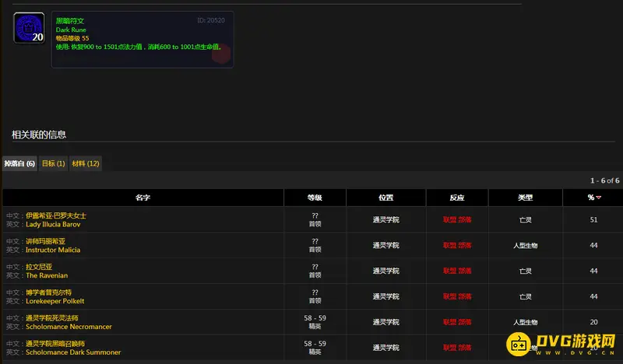Viewport: 623px width, 364px height.
Task: Select the 掉落自 (6) tab
Action: 19,163
